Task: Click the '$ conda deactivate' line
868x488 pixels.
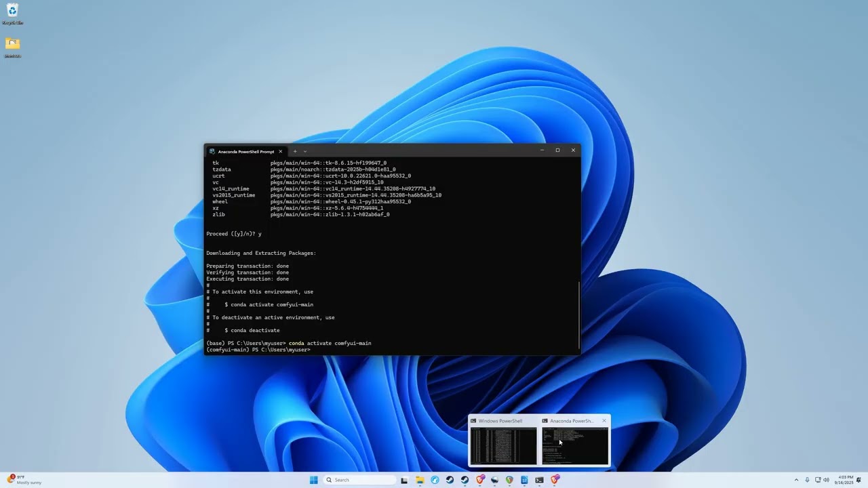Action: pos(252,331)
